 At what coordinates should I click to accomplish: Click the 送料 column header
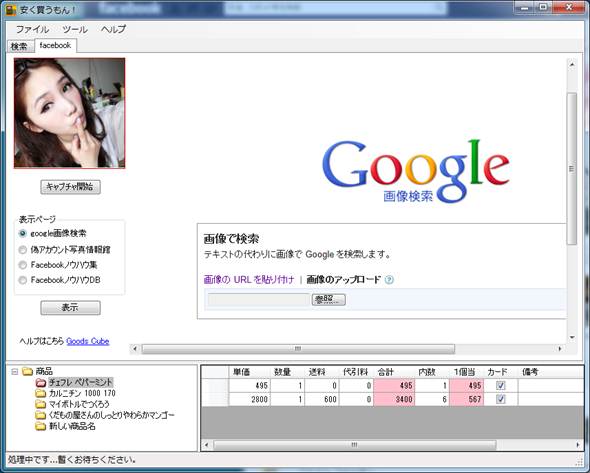[322, 372]
